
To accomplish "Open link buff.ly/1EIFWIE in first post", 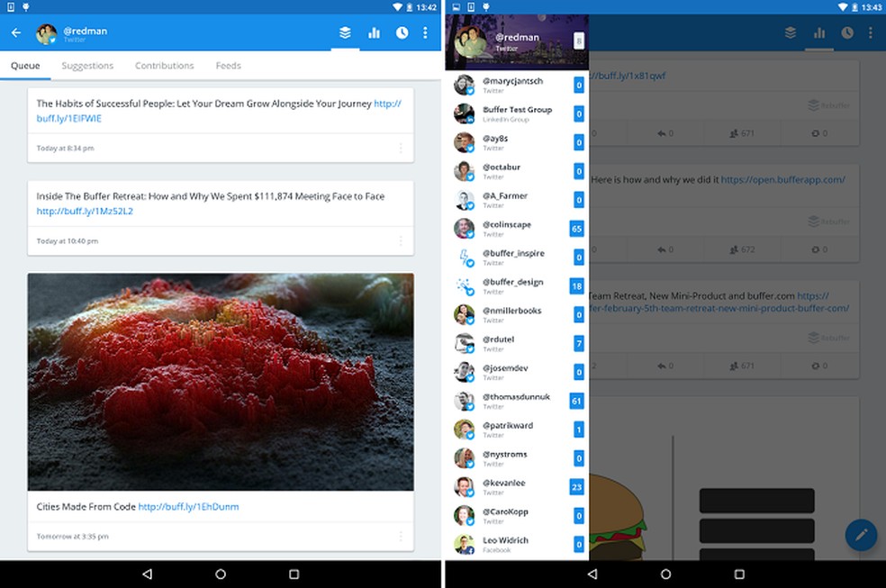I will tap(69, 119).
